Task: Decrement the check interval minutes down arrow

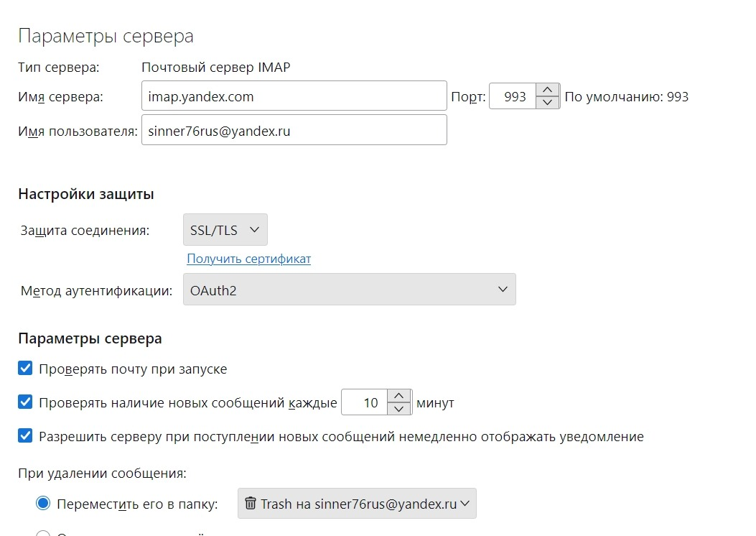Action: pyautogui.click(x=400, y=409)
